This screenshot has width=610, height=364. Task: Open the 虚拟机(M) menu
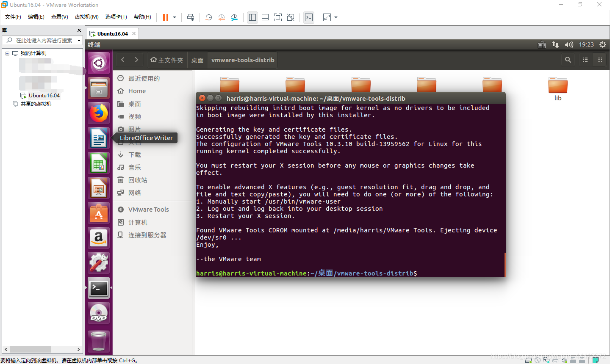tap(86, 17)
